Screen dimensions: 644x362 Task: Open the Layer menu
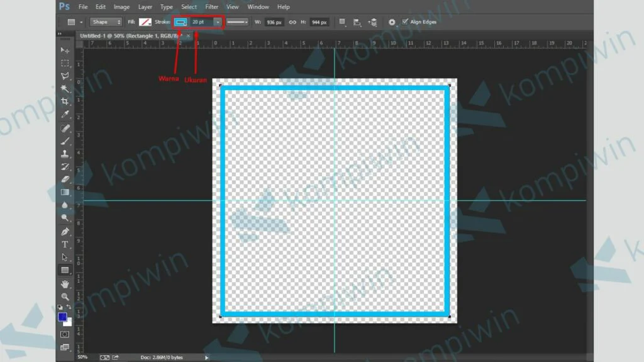[x=145, y=7]
